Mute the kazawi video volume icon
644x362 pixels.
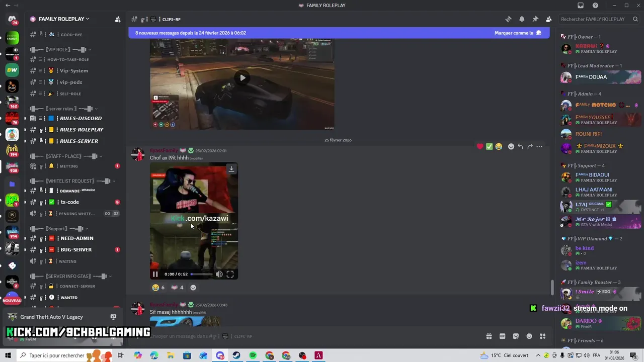point(219,274)
